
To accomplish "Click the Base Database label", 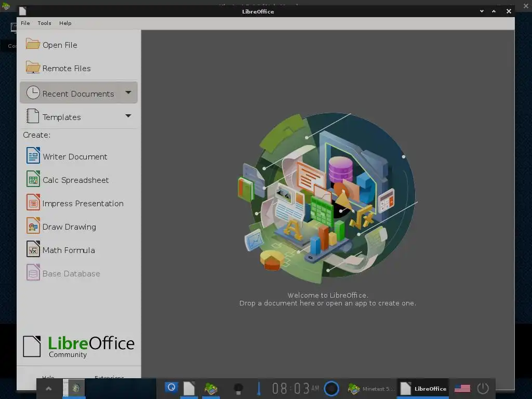I will [x=71, y=274].
